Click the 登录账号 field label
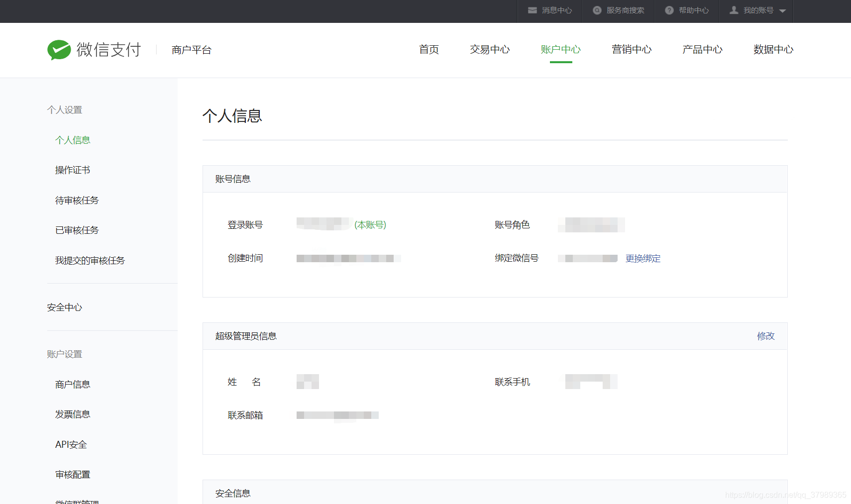Screen dimensions: 851x504 click(x=245, y=225)
